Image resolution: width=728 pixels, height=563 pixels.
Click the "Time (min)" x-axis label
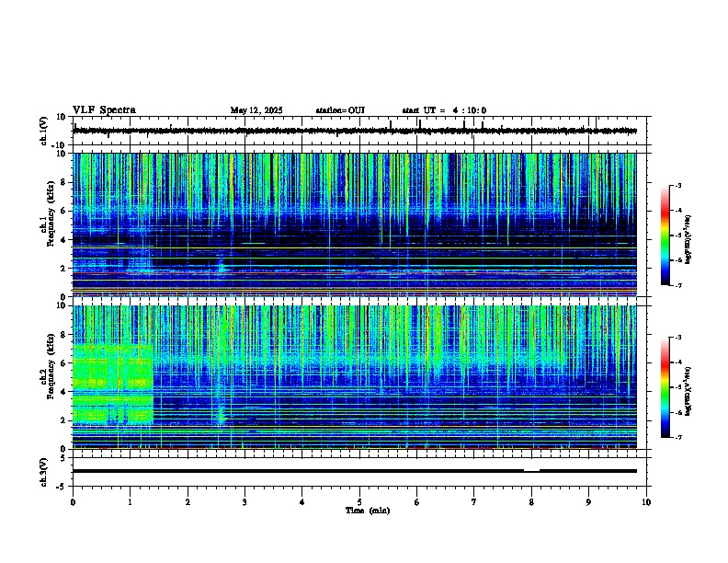tap(368, 511)
